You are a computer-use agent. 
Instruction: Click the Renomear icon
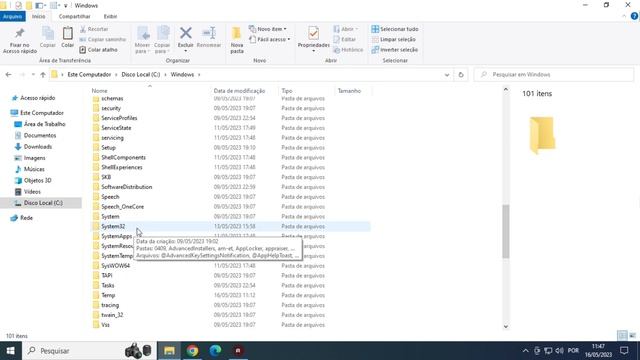(x=209, y=37)
